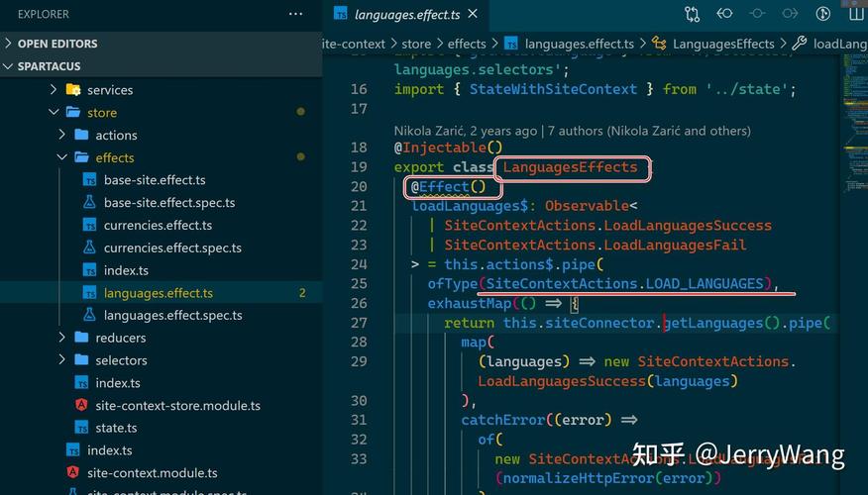Expand the reducers folder chevron

62,337
